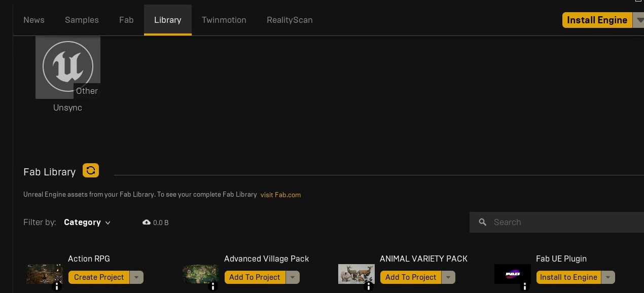Open the Install Engine dropdown arrow
Screen dimensions: 644x293
click(x=639, y=20)
